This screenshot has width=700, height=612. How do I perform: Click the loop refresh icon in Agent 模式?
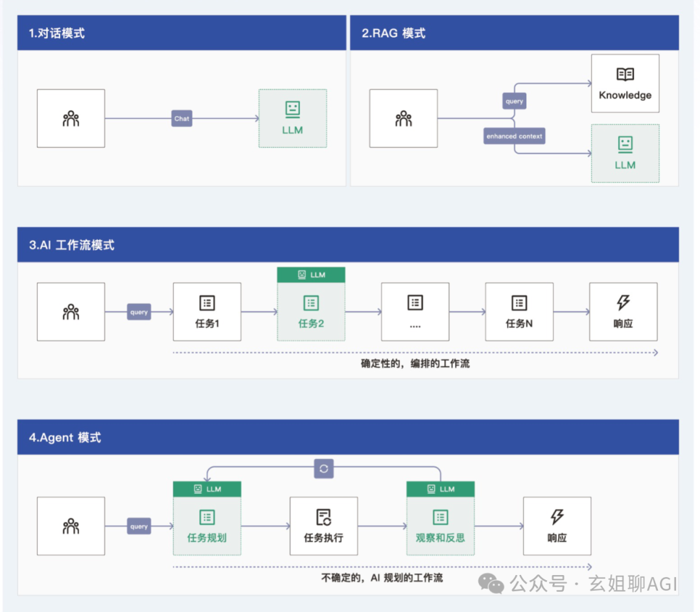323,469
